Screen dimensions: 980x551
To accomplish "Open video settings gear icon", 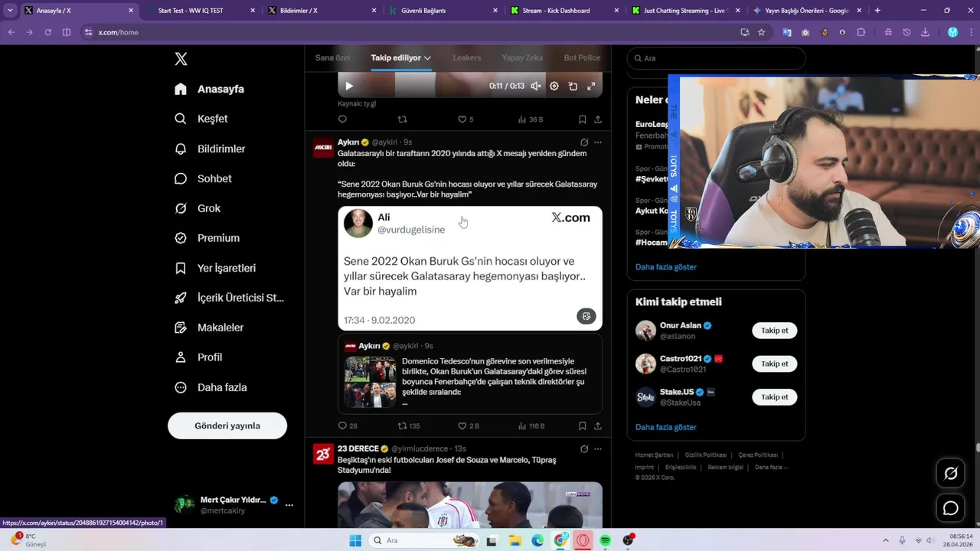I will click(554, 86).
